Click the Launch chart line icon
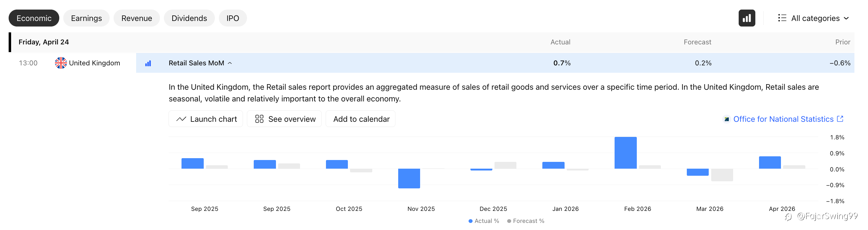The width and height of the screenshot is (868, 230). tap(181, 119)
